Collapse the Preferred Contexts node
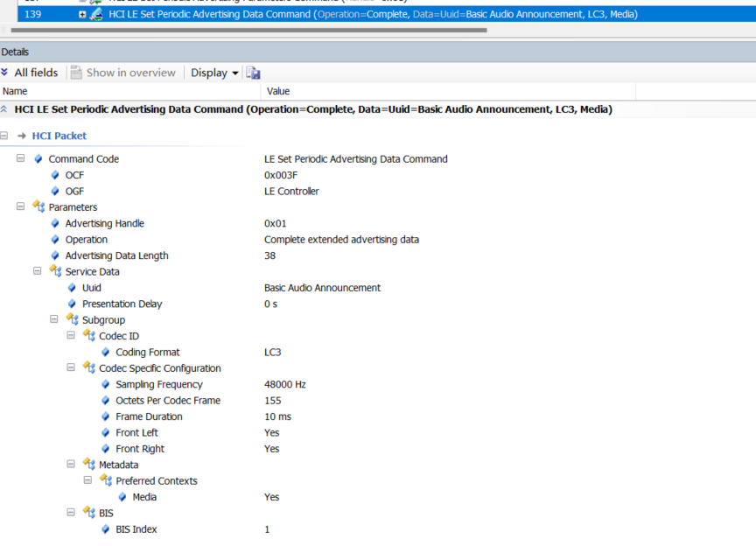Screen dimensions: 756x546 pos(88,480)
